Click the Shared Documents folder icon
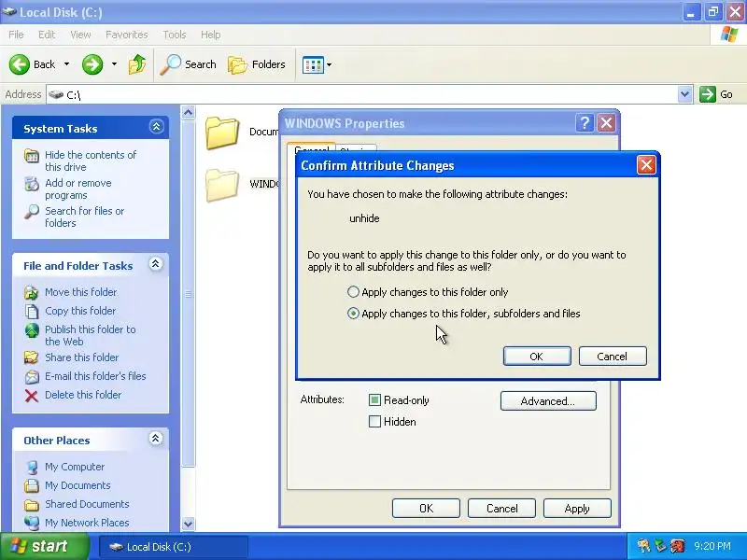This screenshot has width=747, height=560. [32, 504]
